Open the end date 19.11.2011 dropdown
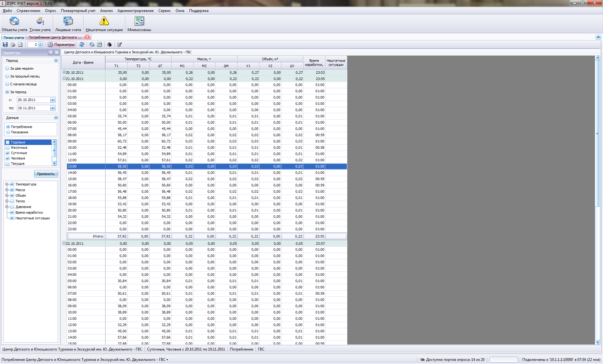This screenshot has width=603, height=364. pyautogui.click(x=52, y=108)
